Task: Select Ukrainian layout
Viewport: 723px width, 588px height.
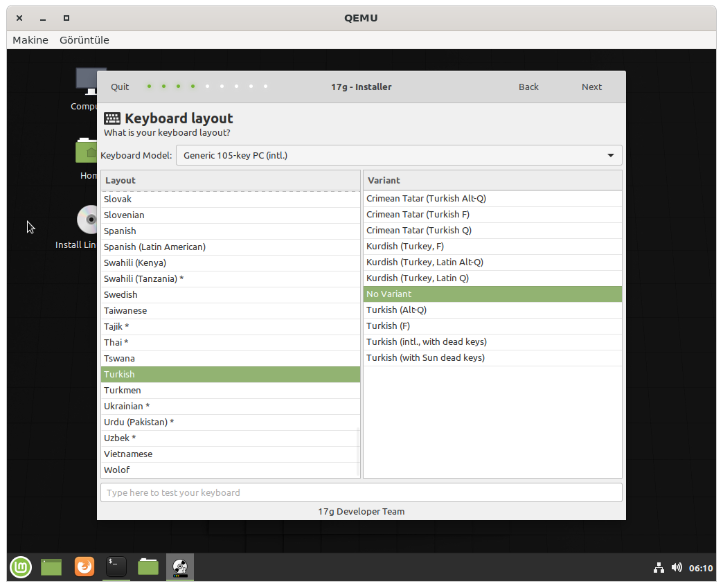Action: pos(231,407)
